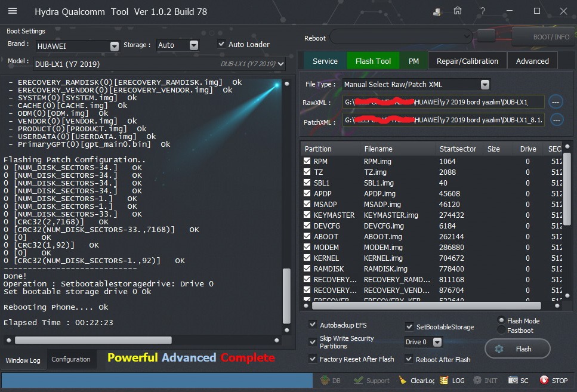Click the Drive column header
Screen dimensions: 577x392
point(528,149)
